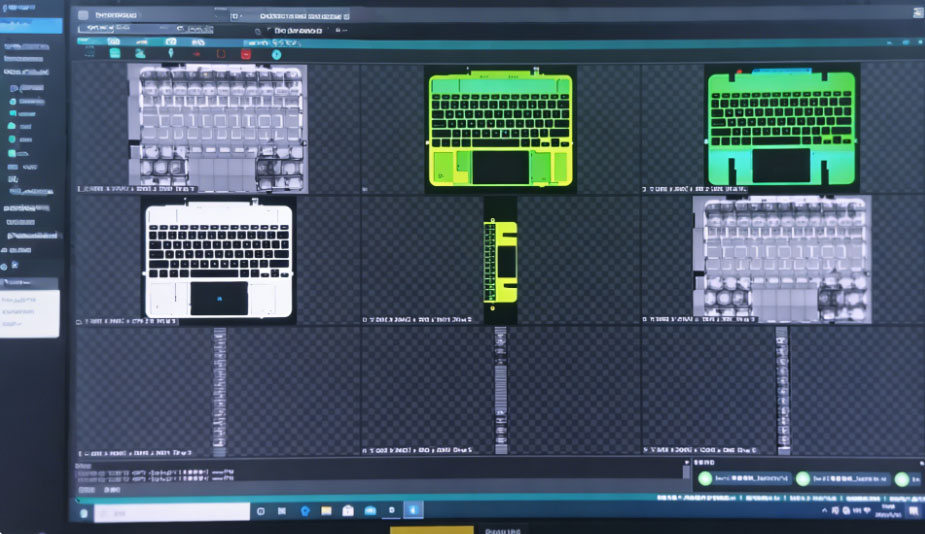Tick the square checkbox in the title bar
Image resolution: width=925 pixels, height=534 pixels.
coord(83,15)
